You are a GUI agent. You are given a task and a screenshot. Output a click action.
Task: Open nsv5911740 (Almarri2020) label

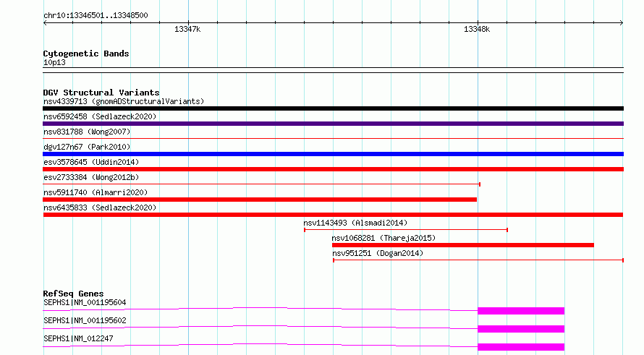point(96,192)
